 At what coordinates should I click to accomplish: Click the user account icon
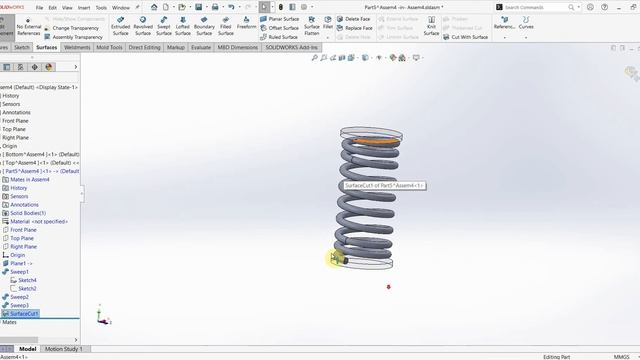590,7
